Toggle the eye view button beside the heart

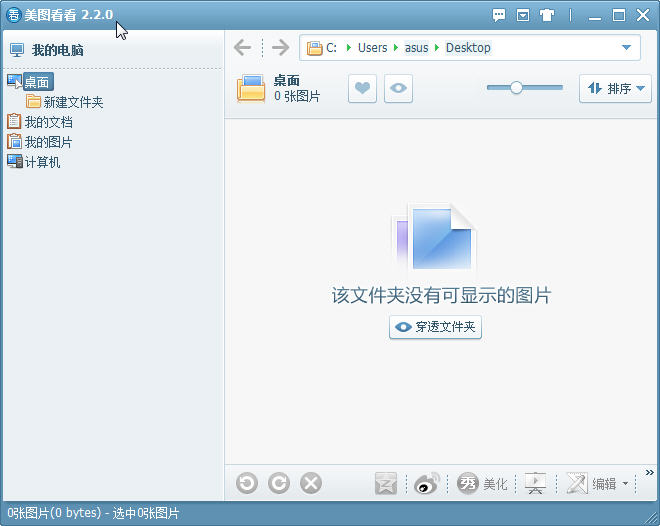pos(398,88)
